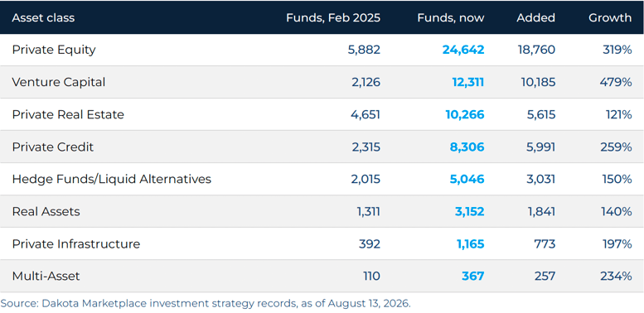Select the 'Private Infrastructure' row label

(x=76, y=243)
